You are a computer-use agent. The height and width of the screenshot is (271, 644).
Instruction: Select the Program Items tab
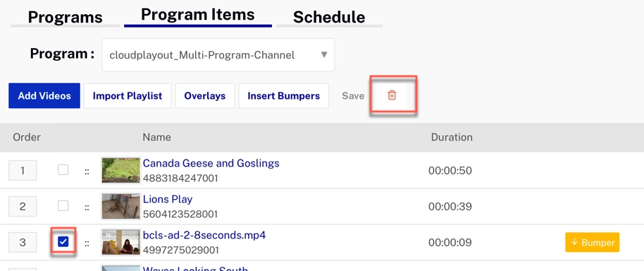tap(197, 16)
